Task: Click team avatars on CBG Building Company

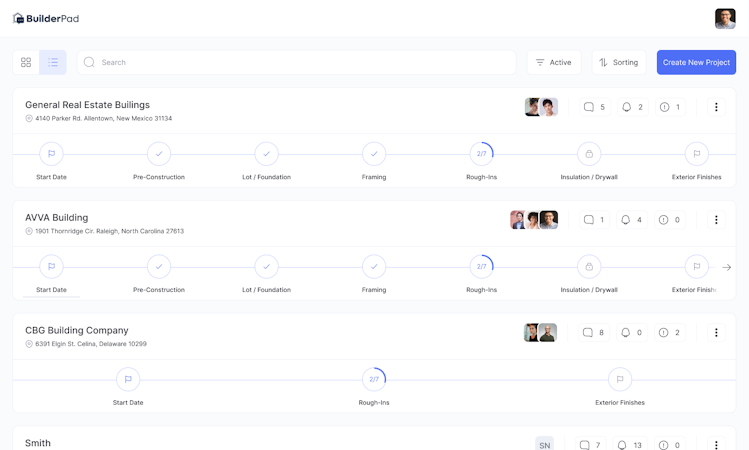Action: click(540, 332)
